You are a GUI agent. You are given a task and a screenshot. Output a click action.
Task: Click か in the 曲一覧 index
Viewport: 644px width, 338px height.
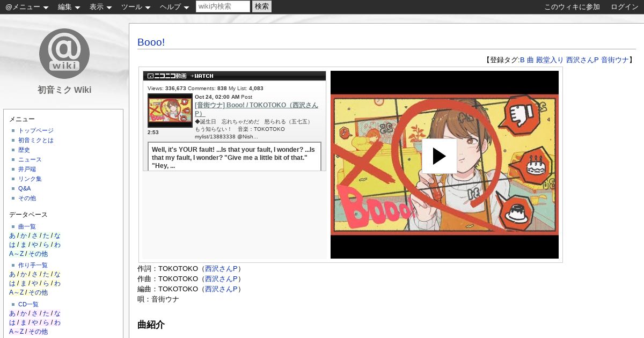(24, 236)
